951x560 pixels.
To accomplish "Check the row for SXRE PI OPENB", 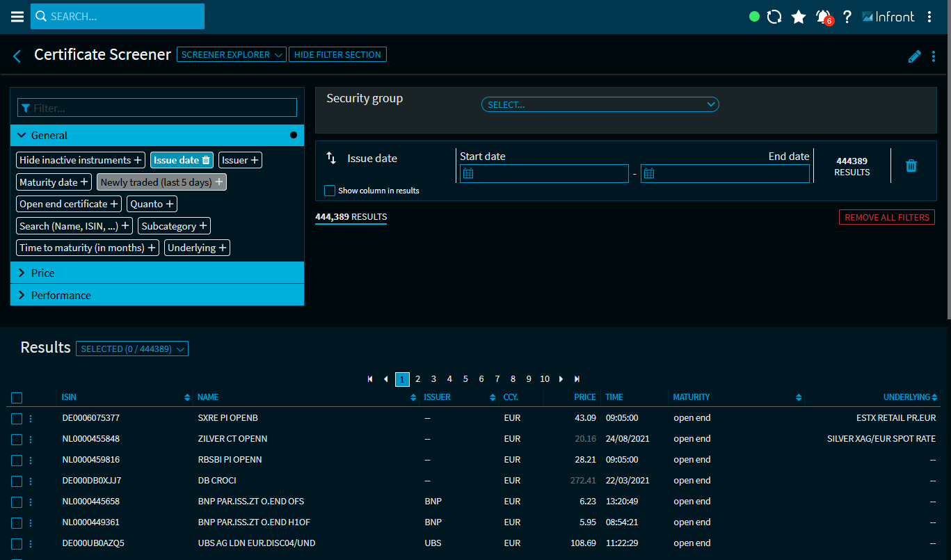I will click(17, 419).
